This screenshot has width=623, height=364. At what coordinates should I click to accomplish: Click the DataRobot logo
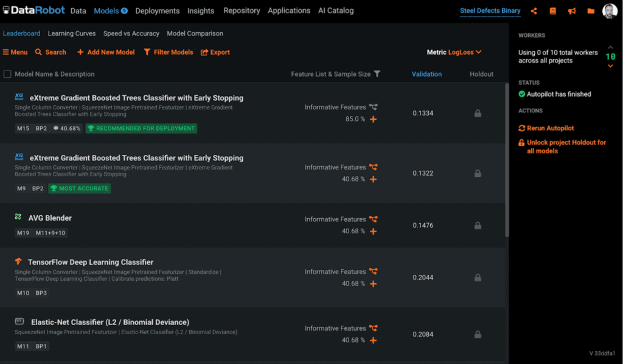[x=34, y=10]
